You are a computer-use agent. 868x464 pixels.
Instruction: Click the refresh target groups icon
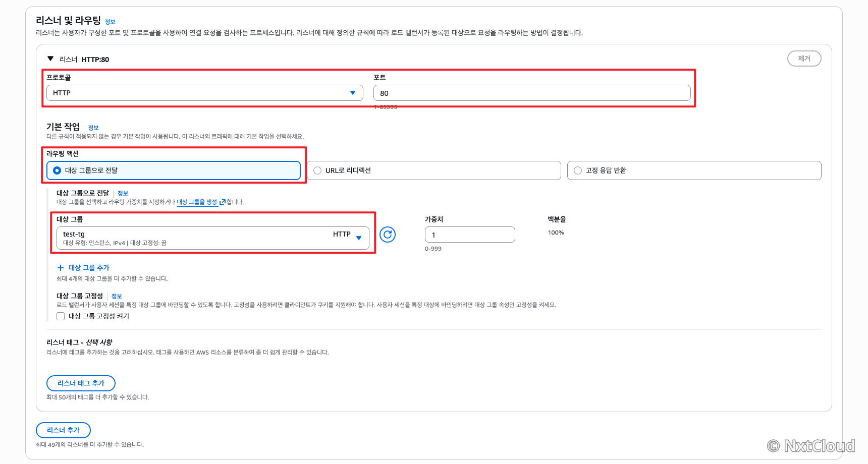[x=388, y=235]
